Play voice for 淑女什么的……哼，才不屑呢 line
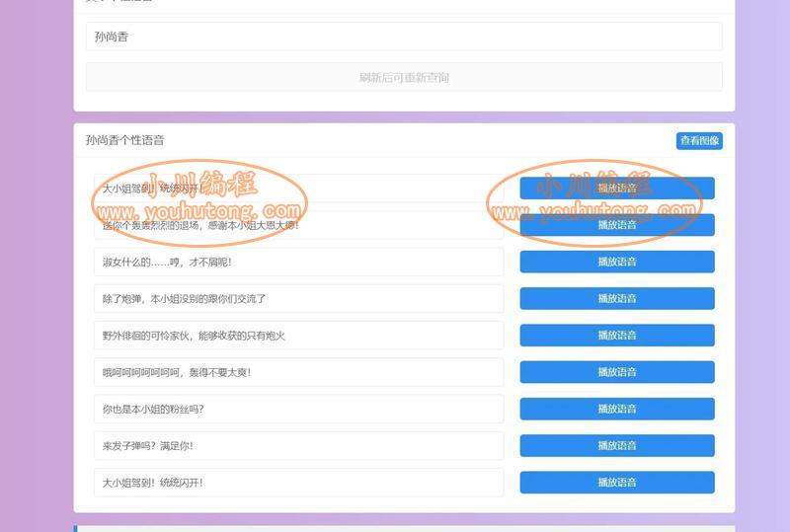Viewport: 790px width, 532px height. tap(616, 262)
